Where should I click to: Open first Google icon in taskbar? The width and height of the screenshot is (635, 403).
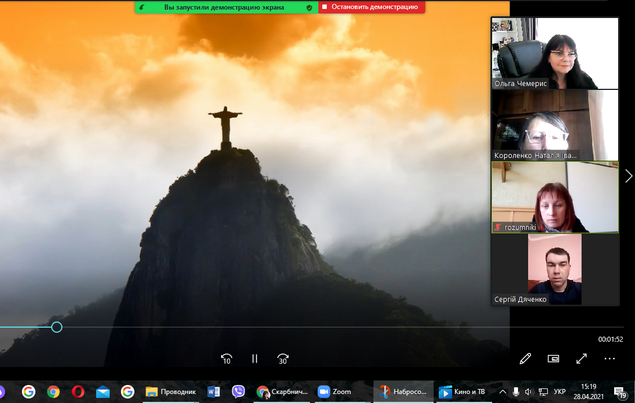28,392
